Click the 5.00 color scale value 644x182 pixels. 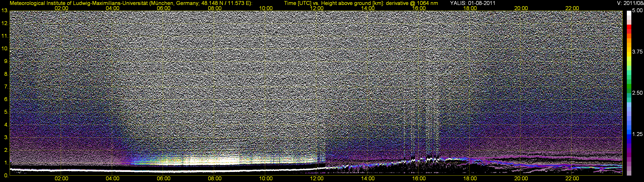[x=637, y=10]
